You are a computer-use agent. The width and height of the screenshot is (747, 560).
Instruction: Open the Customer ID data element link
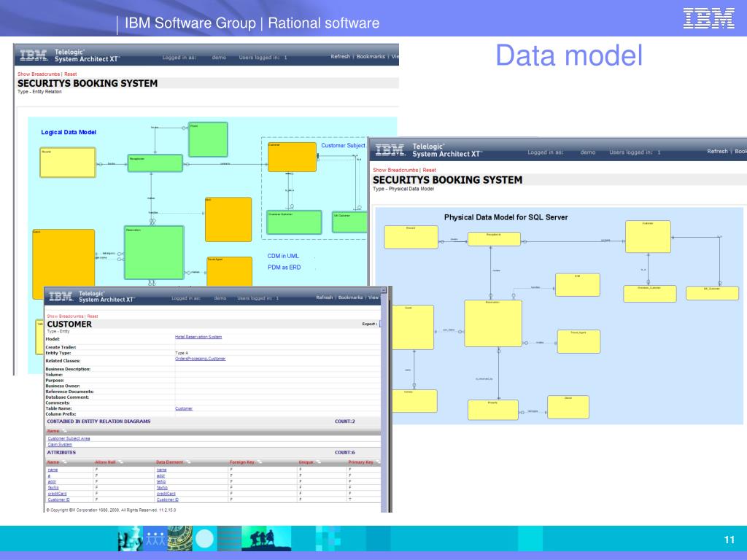(167, 499)
